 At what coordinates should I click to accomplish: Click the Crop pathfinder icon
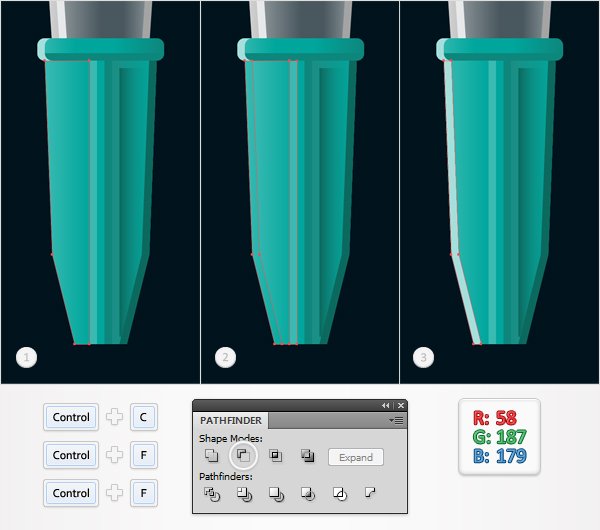pyautogui.click(x=308, y=494)
